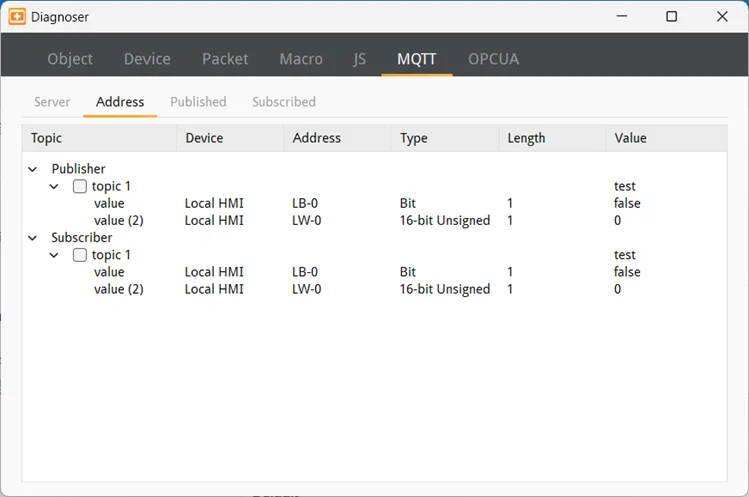Click 'LB-0' address in Subscriber section
This screenshot has height=497, width=749.
point(305,272)
